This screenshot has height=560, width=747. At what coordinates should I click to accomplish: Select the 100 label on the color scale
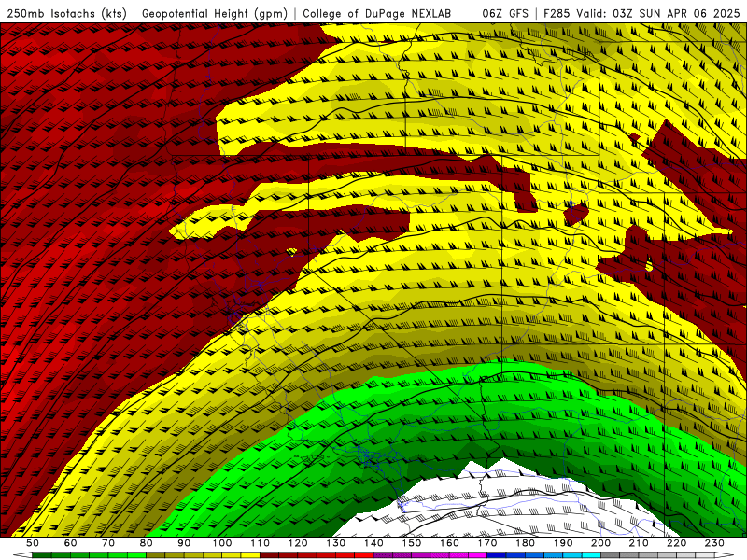point(221,543)
